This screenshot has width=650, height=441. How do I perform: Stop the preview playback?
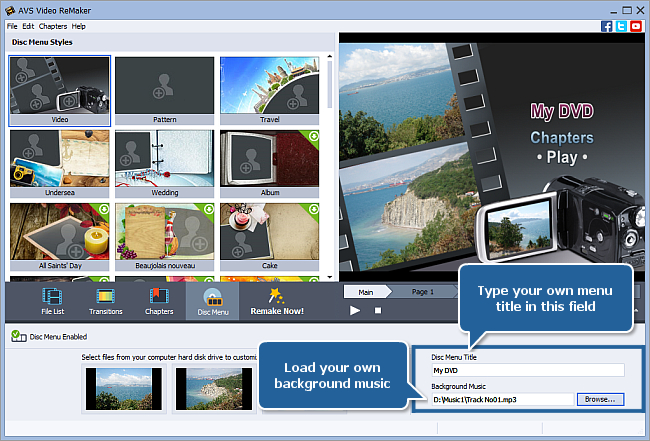[378, 310]
